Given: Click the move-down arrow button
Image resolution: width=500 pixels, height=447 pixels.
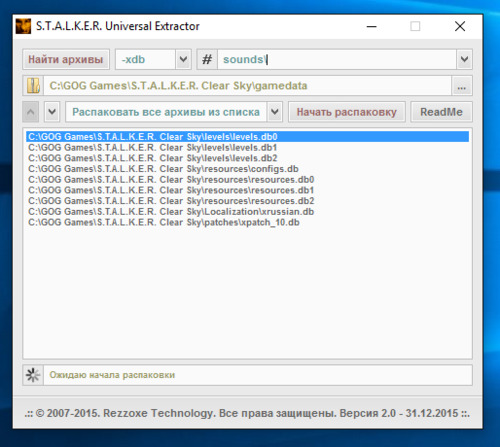Looking at the screenshot, I should coord(52,112).
